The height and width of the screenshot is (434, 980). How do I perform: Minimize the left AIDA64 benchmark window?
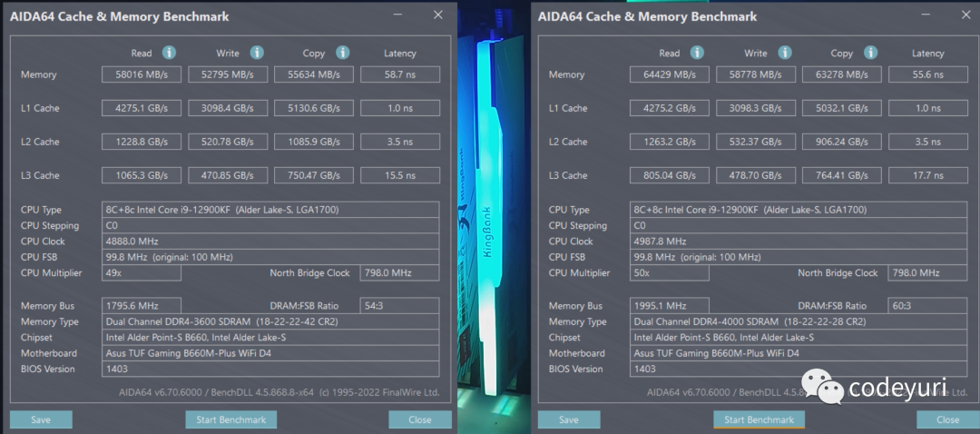tap(398, 15)
